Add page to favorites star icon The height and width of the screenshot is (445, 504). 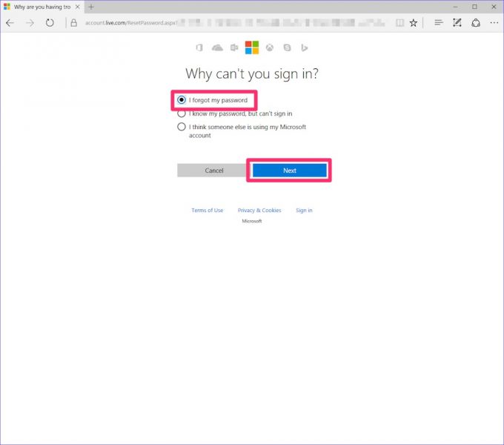(414, 23)
